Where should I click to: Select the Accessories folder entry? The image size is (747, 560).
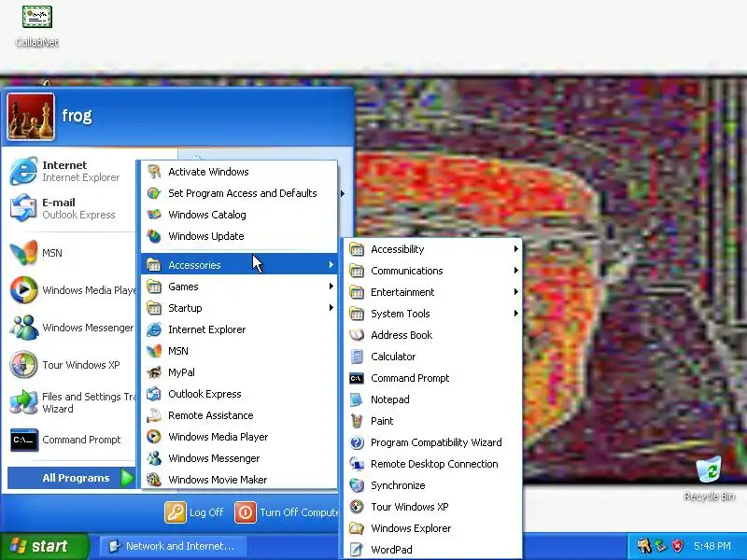tap(239, 265)
